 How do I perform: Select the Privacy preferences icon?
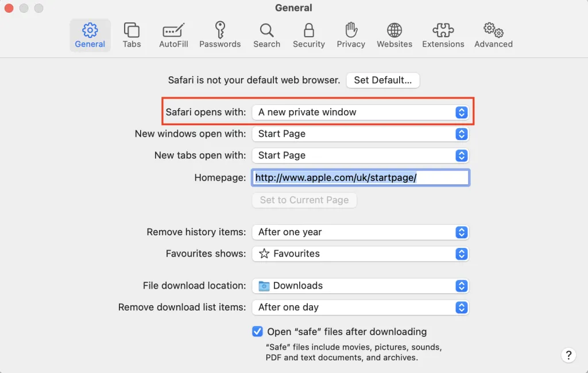tap(350, 34)
